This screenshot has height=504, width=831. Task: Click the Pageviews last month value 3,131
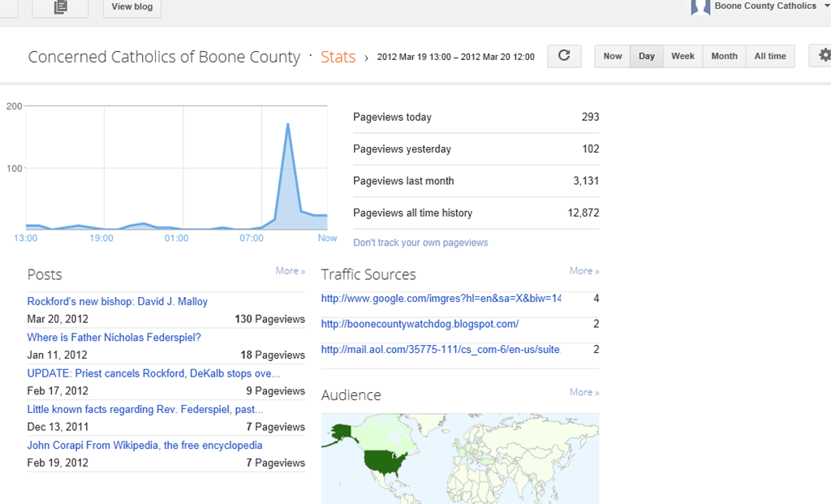[x=586, y=181]
